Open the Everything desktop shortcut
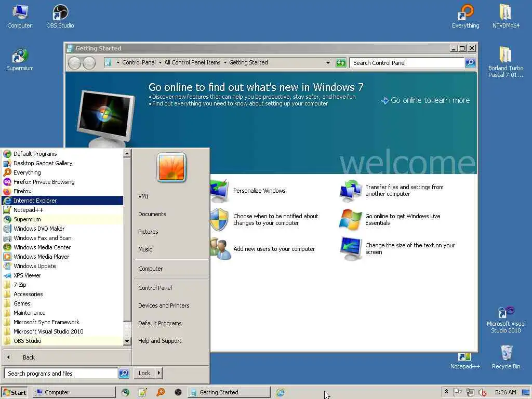 pos(465,16)
